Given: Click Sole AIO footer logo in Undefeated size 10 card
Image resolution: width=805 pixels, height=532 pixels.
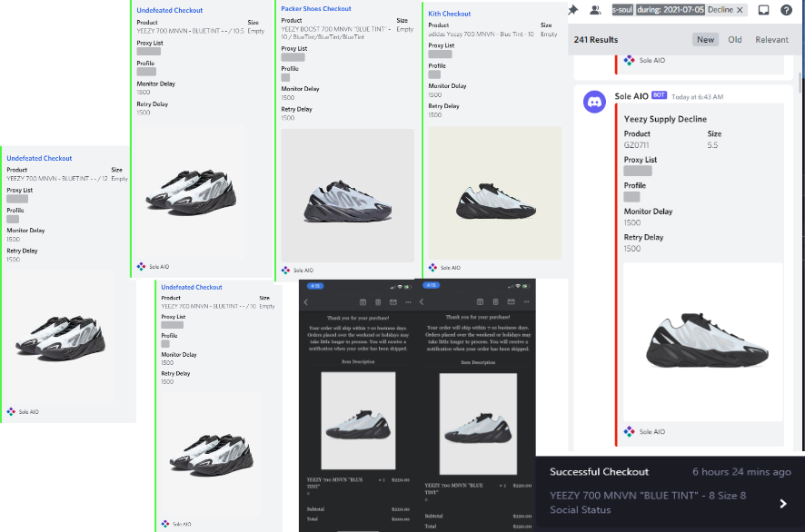Looking at the screenshot, I should point(164,524).
